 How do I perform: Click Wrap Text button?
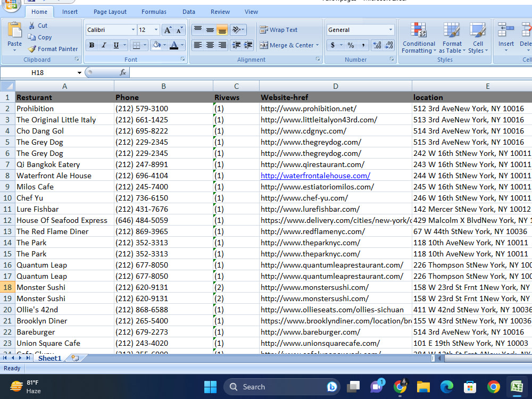point(279,30)
